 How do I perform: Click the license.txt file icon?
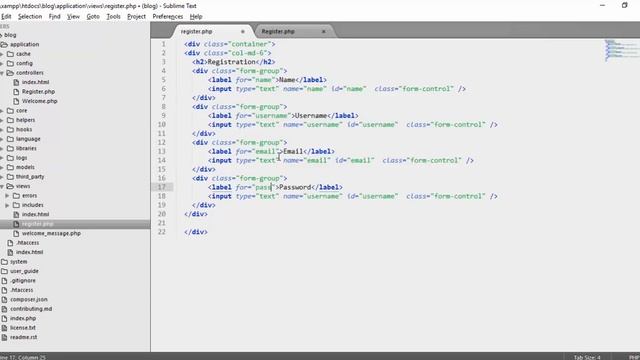pyautogui.click(x=4, y=328)
